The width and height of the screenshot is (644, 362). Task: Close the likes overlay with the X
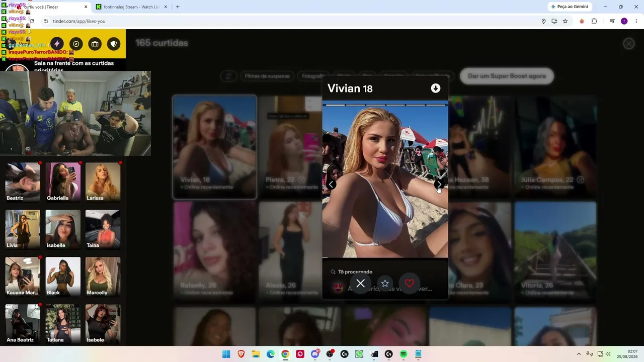pos(629,44)
